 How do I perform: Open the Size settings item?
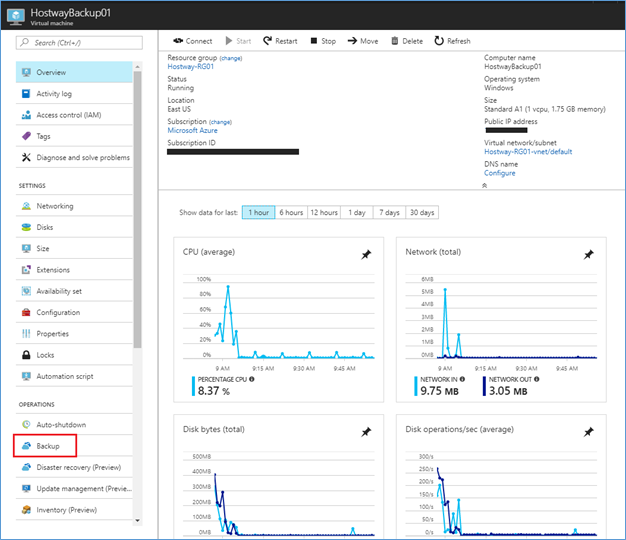click(x=74, y=248)
